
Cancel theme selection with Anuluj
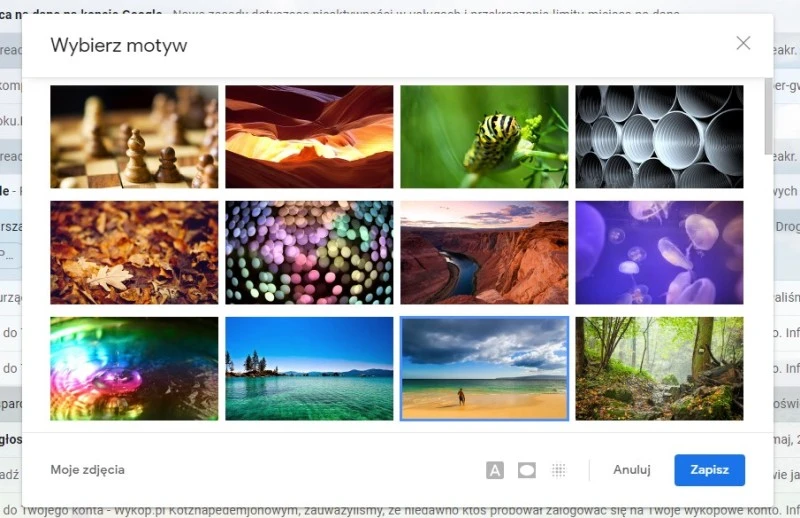[x=632, y=470]
